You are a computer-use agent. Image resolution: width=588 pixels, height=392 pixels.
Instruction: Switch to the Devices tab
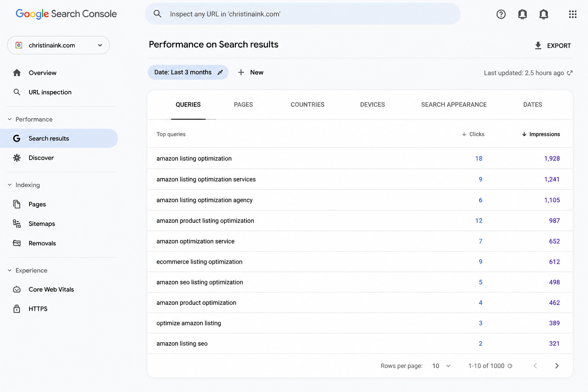coord(372,105)
